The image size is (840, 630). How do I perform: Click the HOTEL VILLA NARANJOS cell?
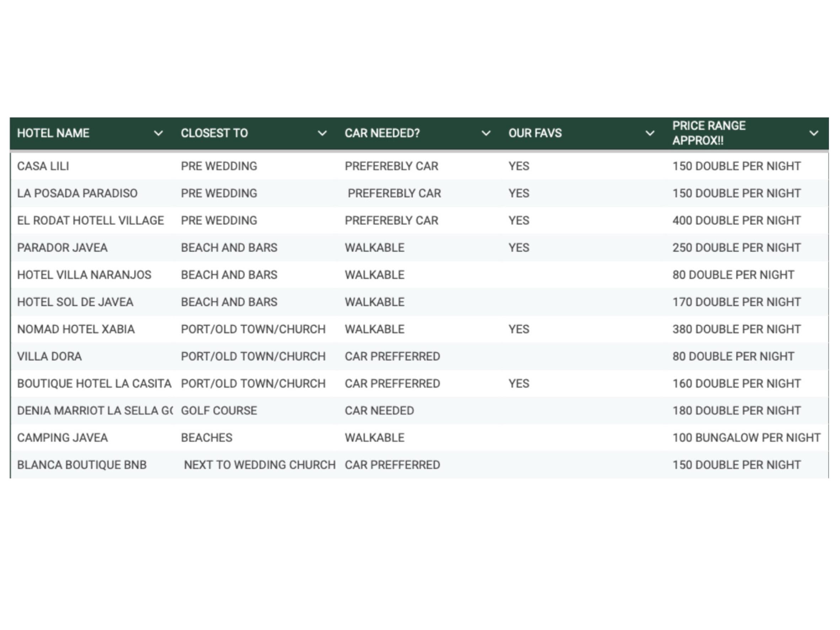[x=84, y=275]
